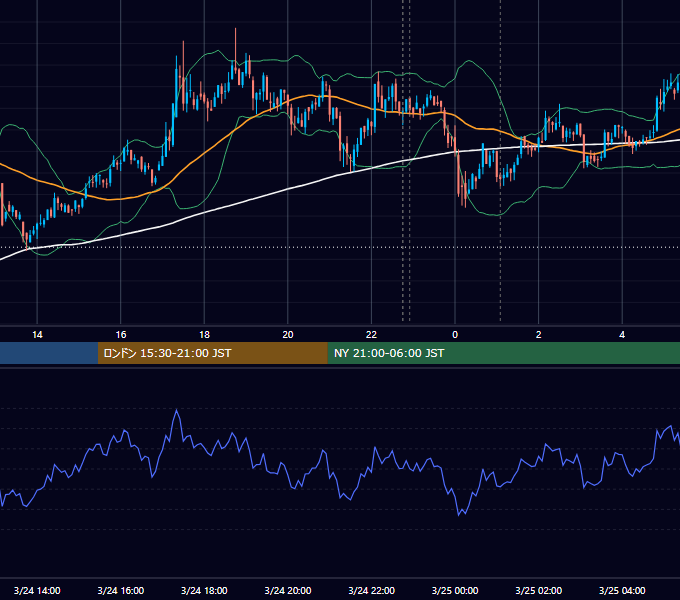Click the ロンドン 15:30-21:00 JST session bar
680x600 pixels.
coord(212,353)
